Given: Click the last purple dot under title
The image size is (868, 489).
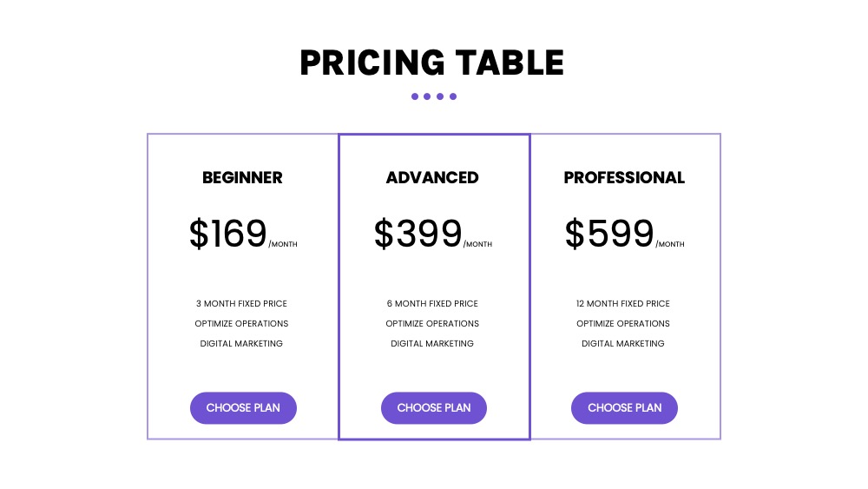Looking at the screenshot, I should (x=453, y=96).
